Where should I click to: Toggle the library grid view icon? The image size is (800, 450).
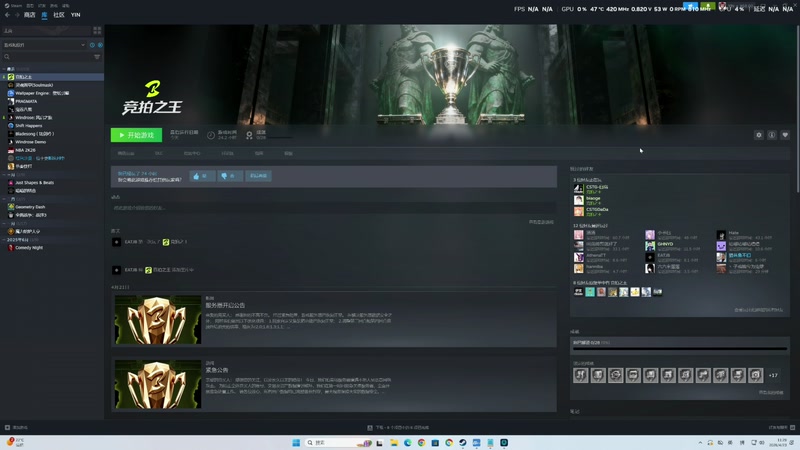coord(97,31)
